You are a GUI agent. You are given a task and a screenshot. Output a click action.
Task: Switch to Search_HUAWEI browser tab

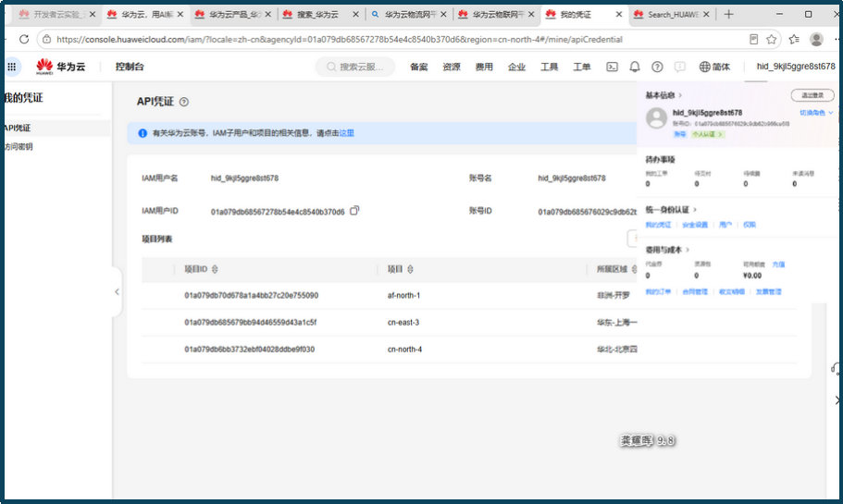[673, 15]
